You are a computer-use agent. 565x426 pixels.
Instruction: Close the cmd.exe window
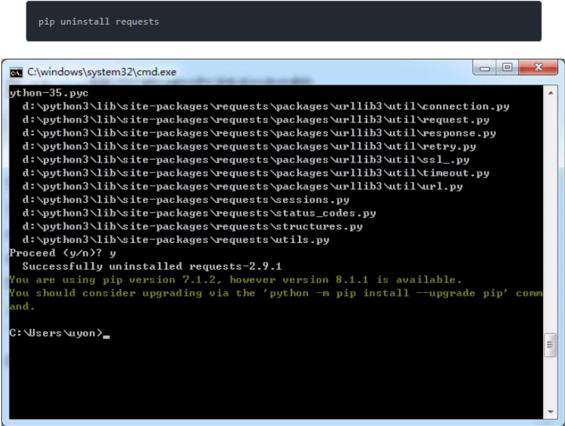click(x=538, y=67)
